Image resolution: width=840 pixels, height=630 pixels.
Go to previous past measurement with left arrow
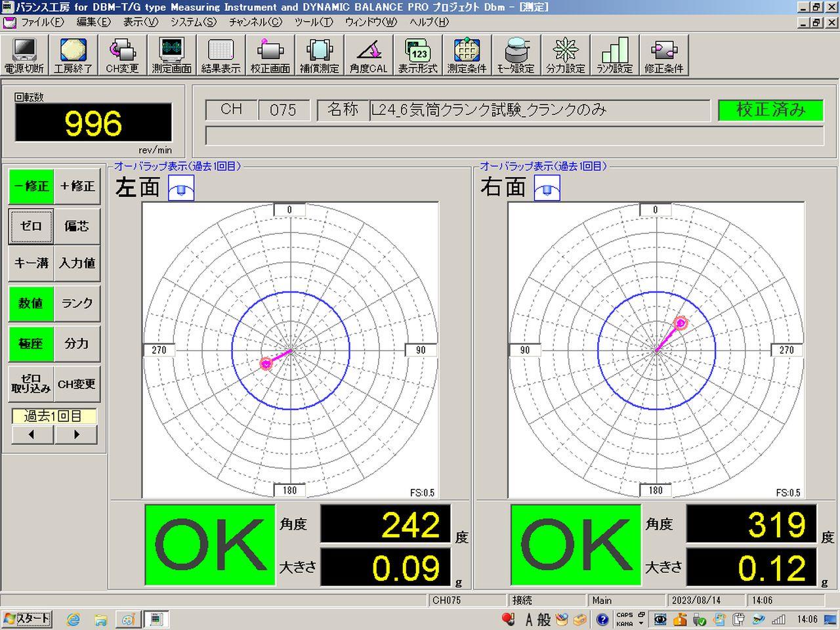point(31,434)
